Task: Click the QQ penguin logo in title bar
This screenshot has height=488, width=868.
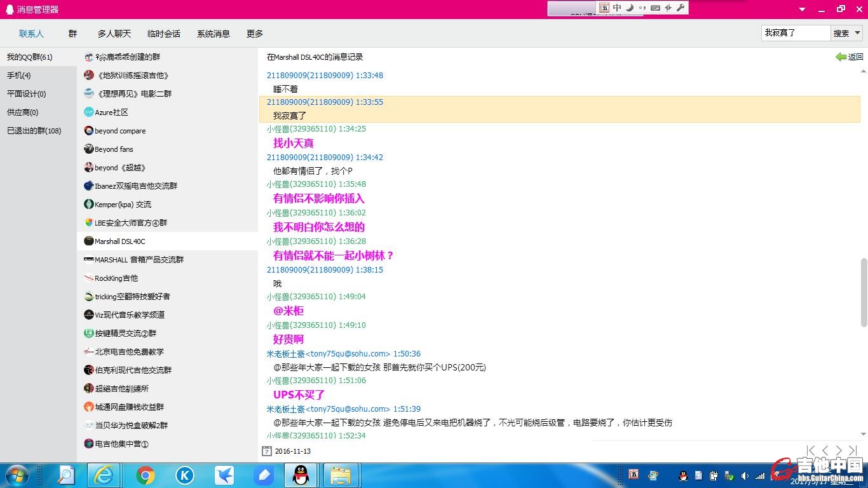Action: (10, 9)
